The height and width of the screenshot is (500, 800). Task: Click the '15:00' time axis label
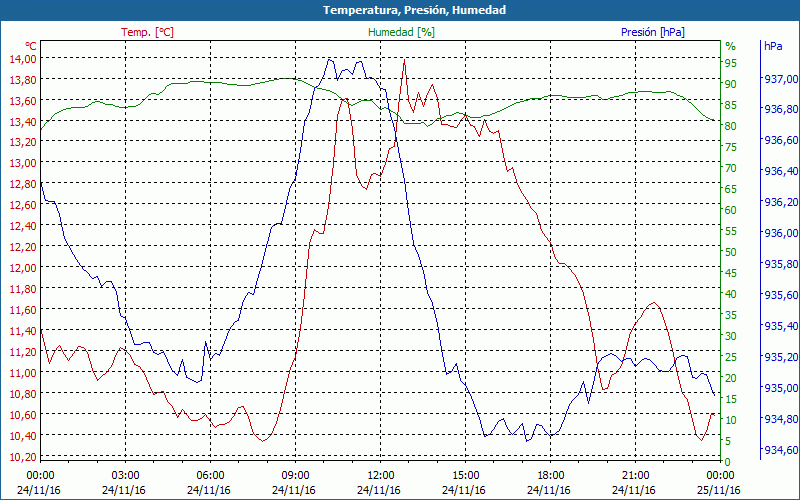465,476
